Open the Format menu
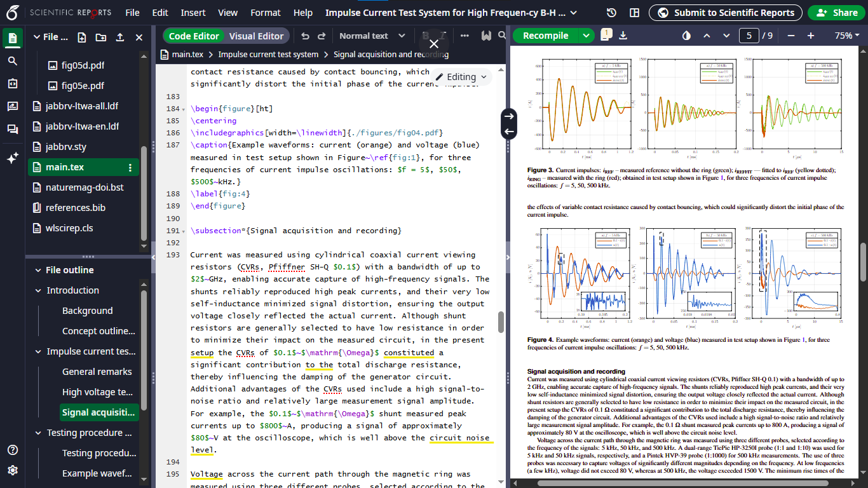This screenshot has width=868, height=488. click(265, 13)
